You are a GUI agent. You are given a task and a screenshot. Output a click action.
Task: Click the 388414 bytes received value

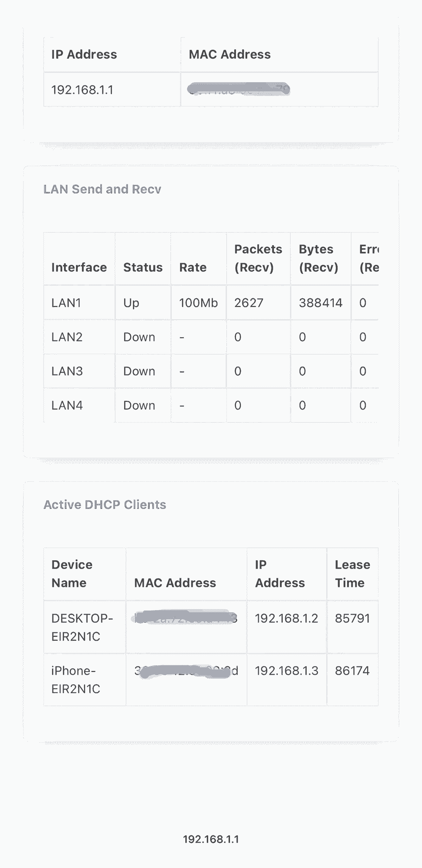coord(320,303)
